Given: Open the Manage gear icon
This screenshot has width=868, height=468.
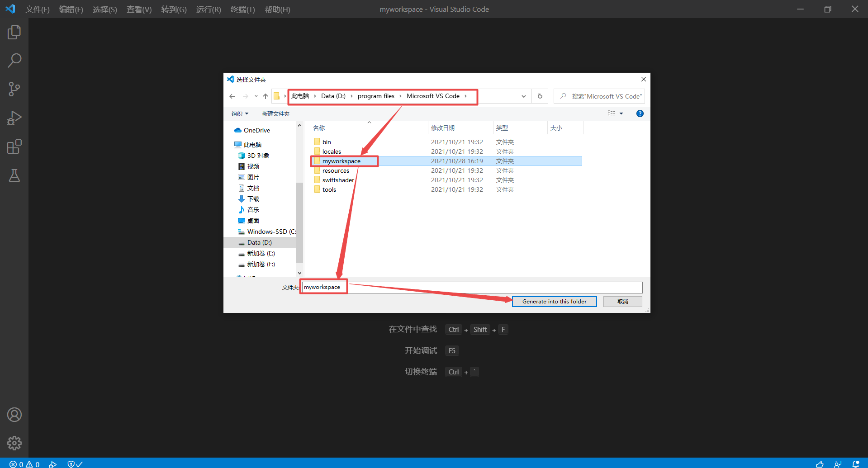Looking at the screenshot, I should point(14,443).
